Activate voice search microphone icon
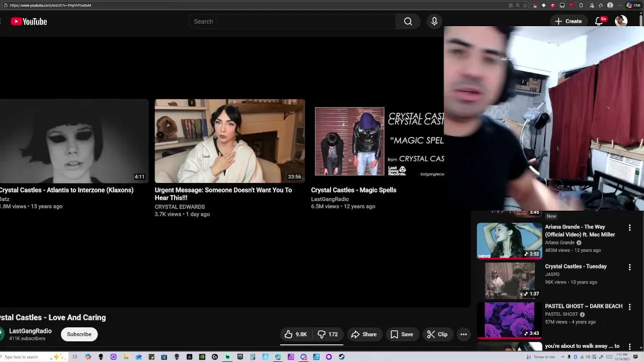644x362 pixels. [x=434, y=22]
